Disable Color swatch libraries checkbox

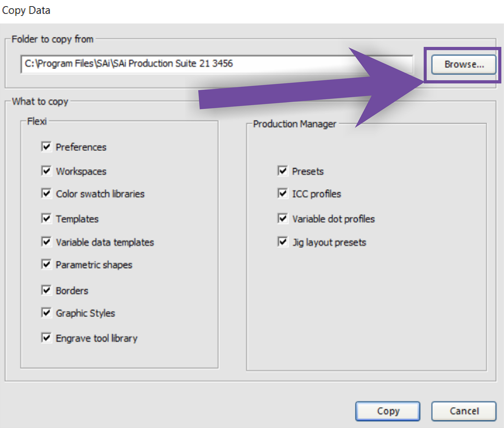[x=46, y=193]
